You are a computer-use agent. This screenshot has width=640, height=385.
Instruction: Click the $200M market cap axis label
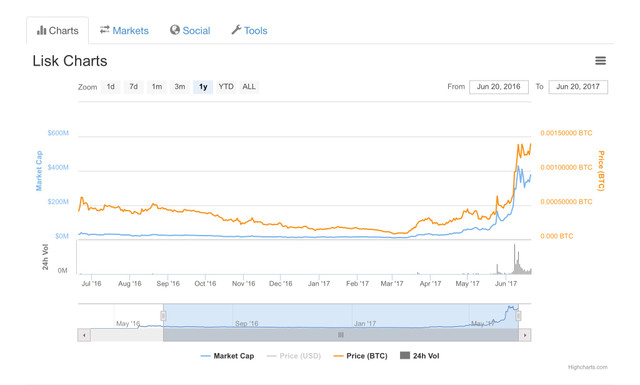coord(58,202)
